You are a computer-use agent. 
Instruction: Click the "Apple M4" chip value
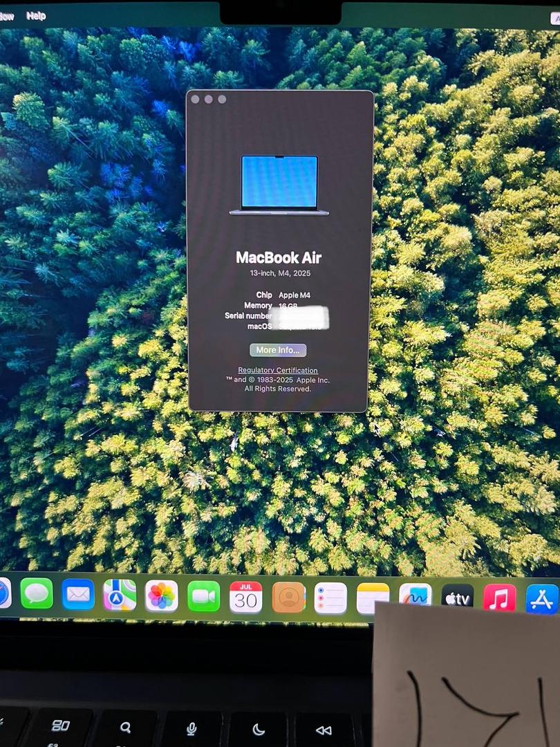(295, 295)
